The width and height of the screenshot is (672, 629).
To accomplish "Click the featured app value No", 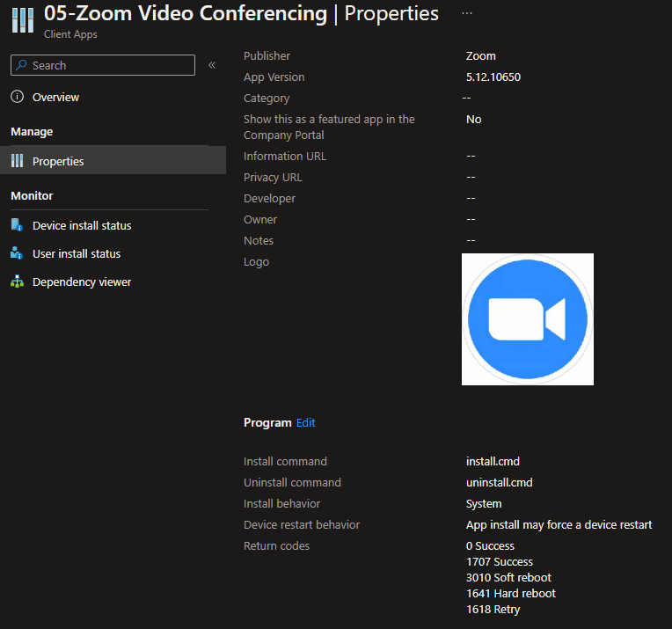I will coord(473,119).
